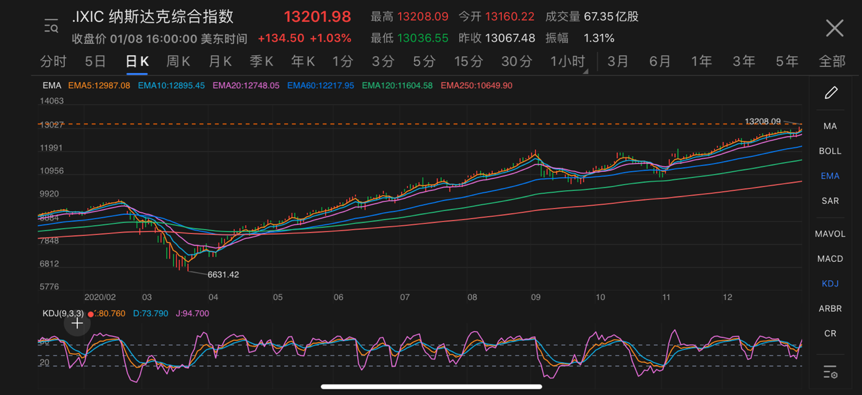
Task: Set range to 全部
Action: 832,62
